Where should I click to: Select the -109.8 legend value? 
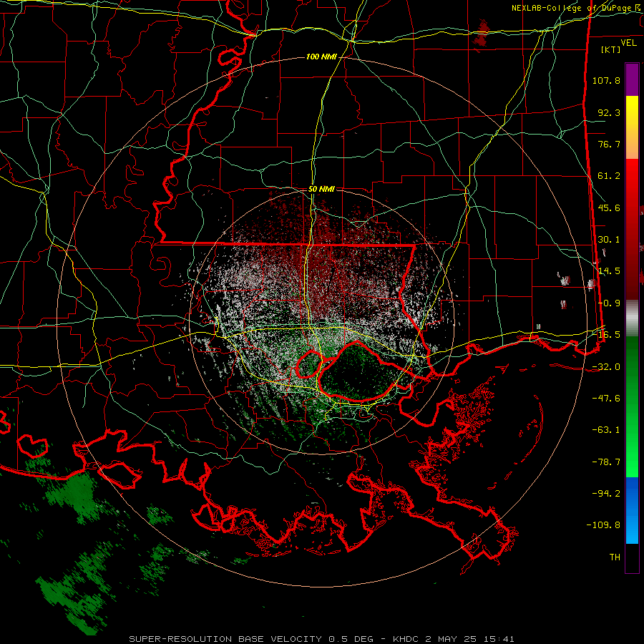603,525
